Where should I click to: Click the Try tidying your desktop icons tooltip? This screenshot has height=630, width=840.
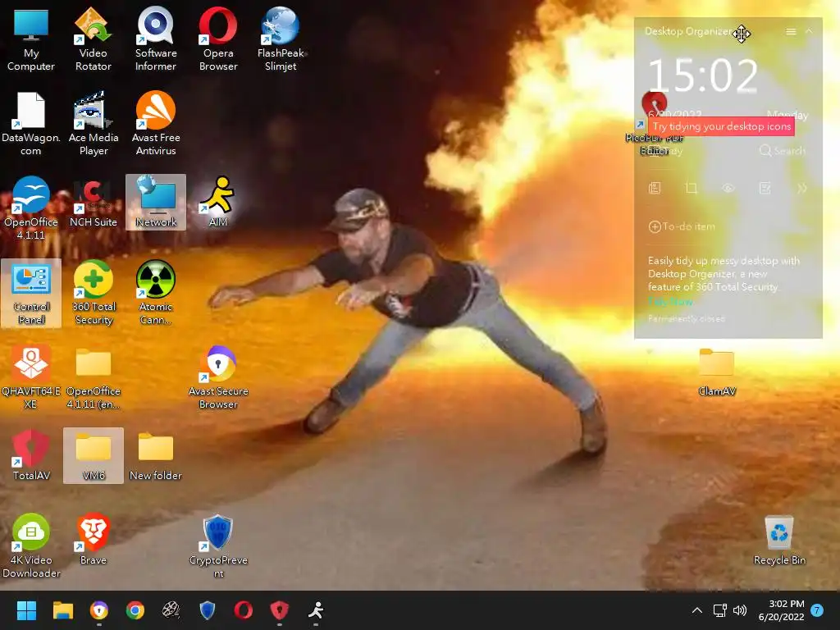721,126
